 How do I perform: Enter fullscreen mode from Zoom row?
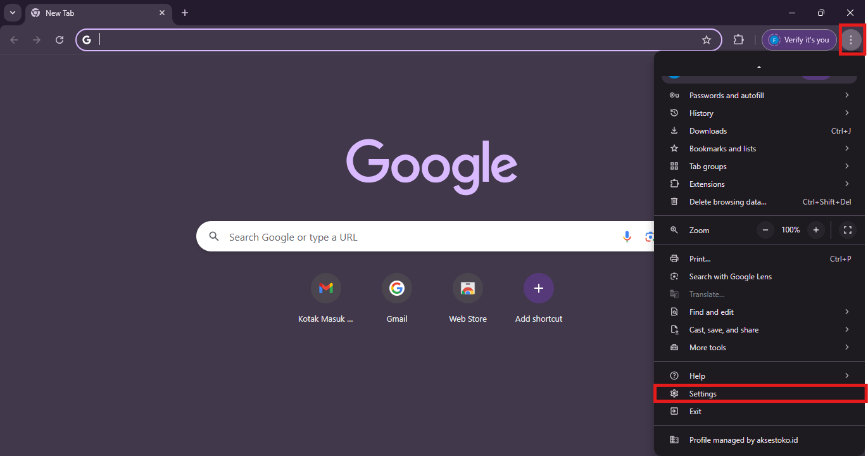tap(847, 230)
